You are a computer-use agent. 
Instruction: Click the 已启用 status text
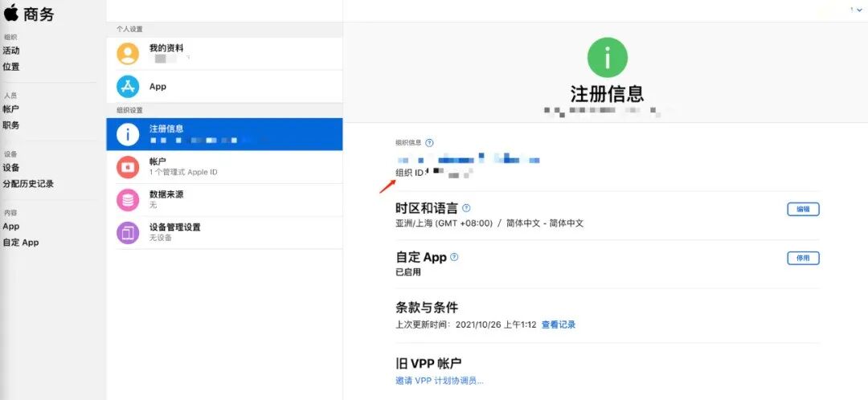click(408, 272)
